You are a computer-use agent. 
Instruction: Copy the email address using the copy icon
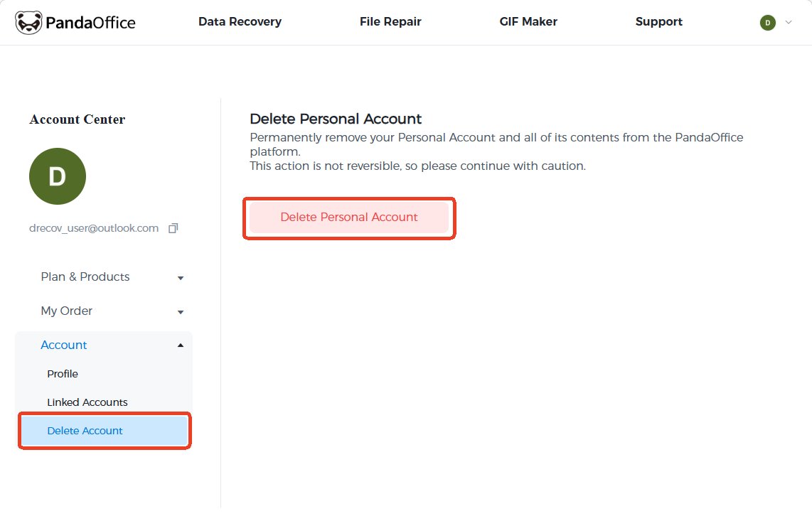[173, 228]
